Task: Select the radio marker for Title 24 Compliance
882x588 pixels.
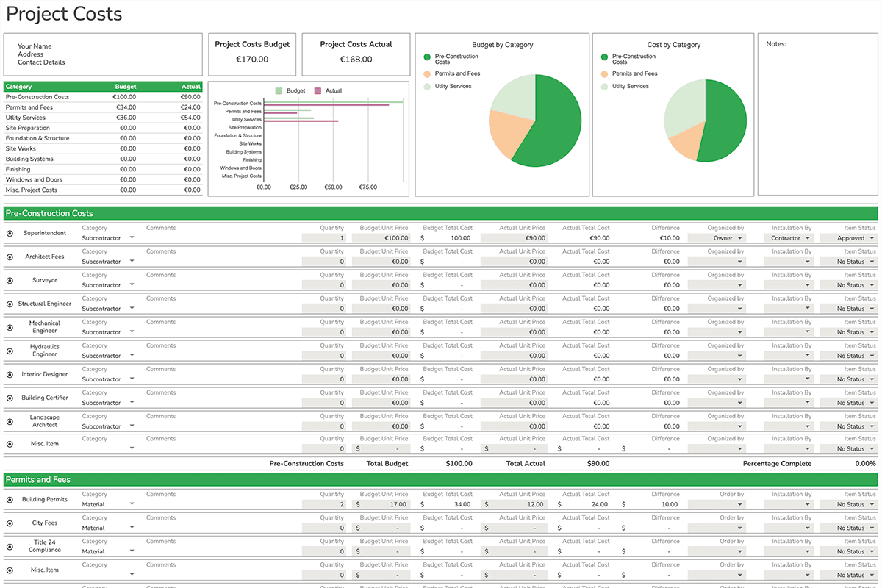Action: 10,546
